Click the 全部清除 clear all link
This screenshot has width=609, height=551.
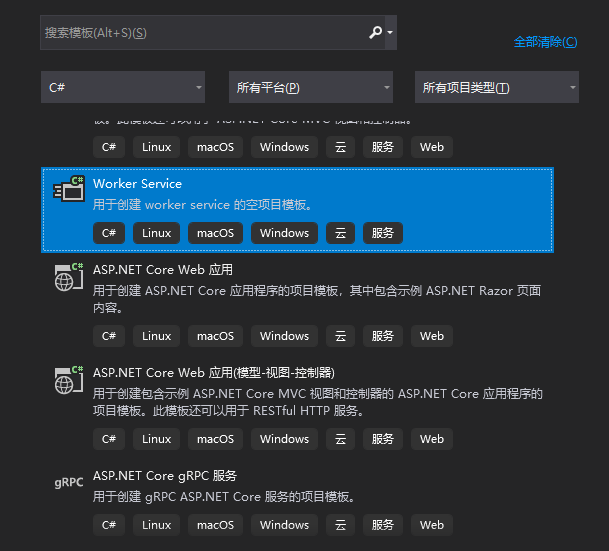tap(545, 42)
